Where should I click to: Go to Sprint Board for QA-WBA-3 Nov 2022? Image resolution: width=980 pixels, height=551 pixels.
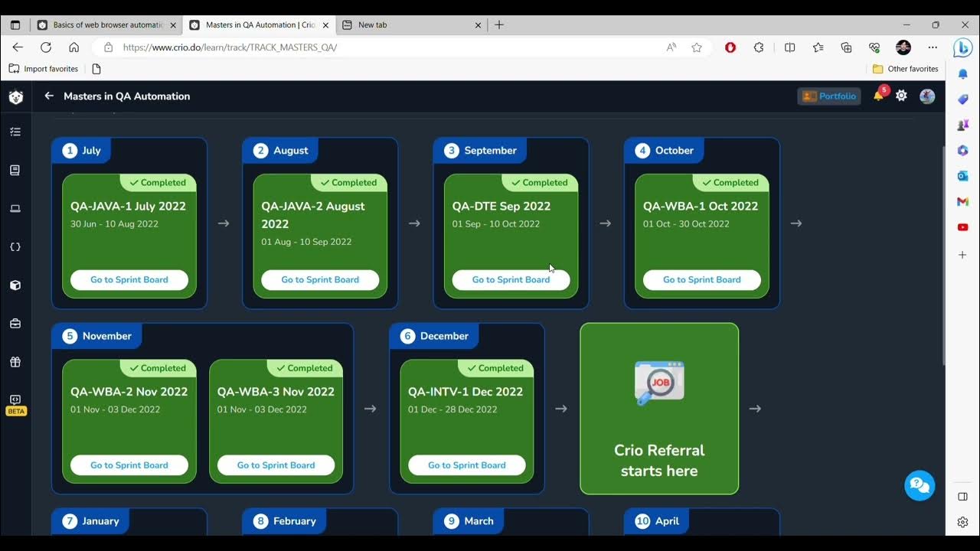point(276,465)
